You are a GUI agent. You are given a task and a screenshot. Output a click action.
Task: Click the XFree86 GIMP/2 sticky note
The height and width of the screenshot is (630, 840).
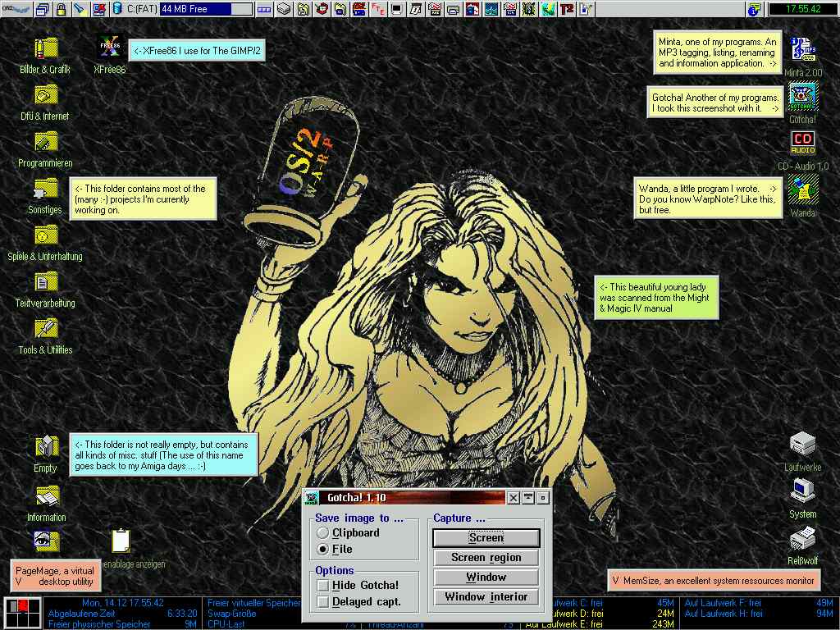pyautogui.click(x=197, y=51)
